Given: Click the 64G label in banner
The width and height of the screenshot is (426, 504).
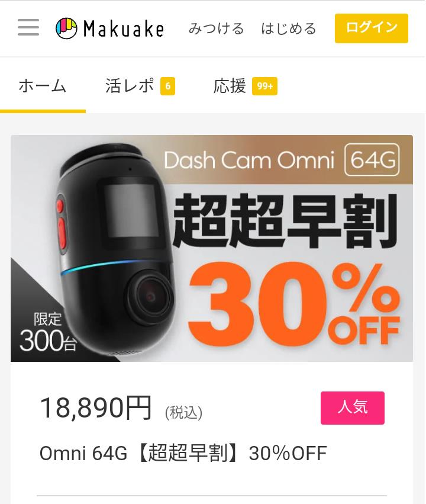Looking at the screenshot, I should (x=372, y=160).
